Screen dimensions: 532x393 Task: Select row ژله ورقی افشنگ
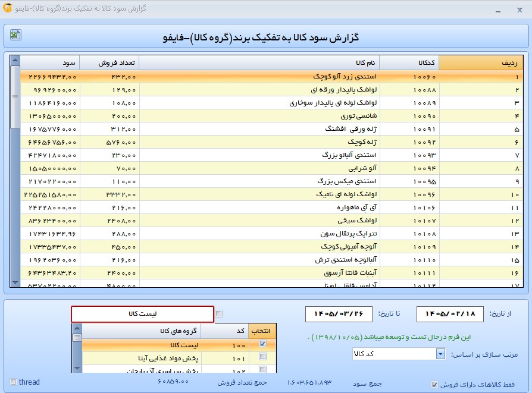(x=271, y=129)
